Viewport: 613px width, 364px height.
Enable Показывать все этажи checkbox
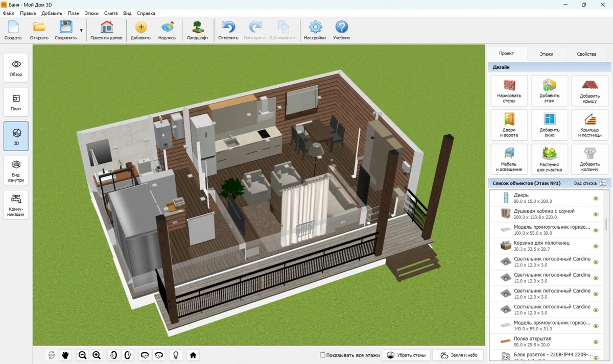pyautogui.click(x=322, y=355)
